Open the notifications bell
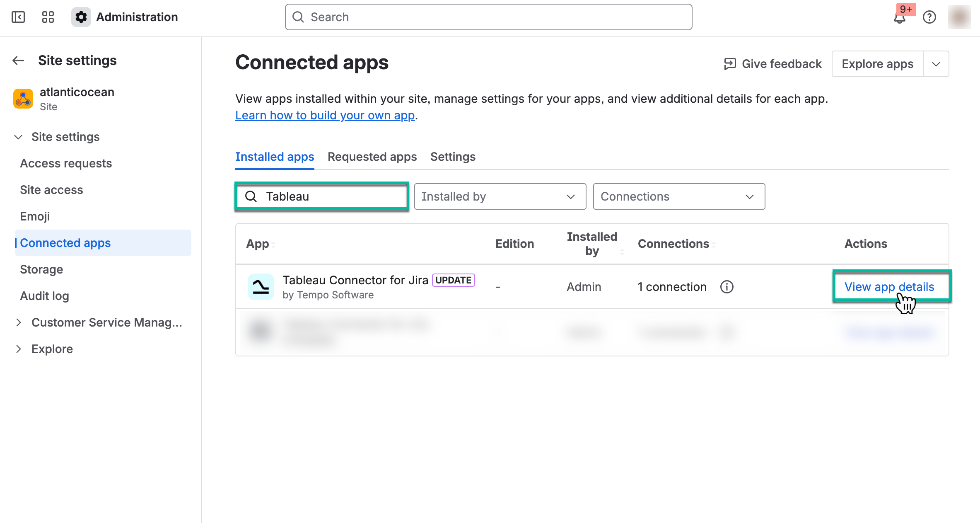Viewport: 980px width, 523px height. click(900, 17)
